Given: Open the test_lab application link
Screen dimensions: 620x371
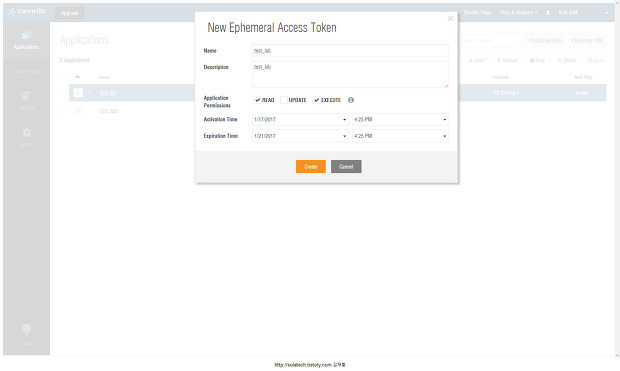Looking at the screenshot, I should pos(108,93).
